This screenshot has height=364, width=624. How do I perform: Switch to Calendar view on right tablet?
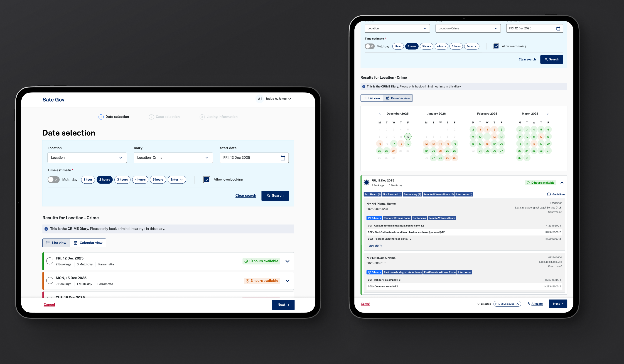(398, 98)
